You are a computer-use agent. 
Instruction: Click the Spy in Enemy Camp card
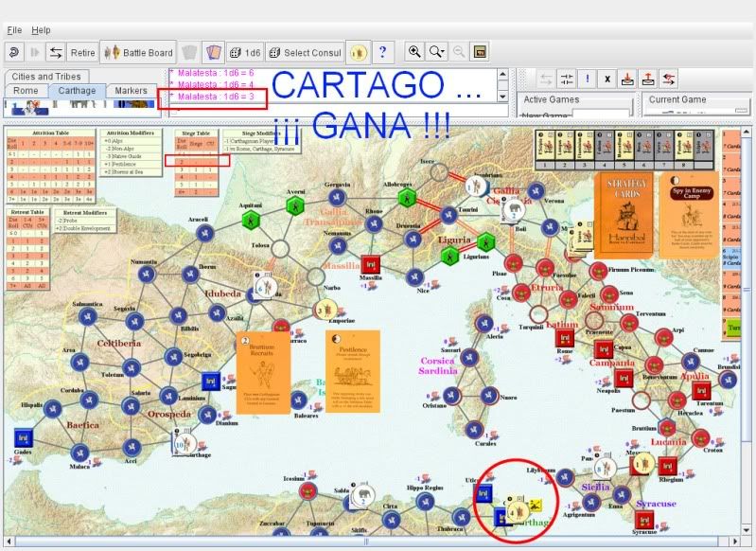691,215
